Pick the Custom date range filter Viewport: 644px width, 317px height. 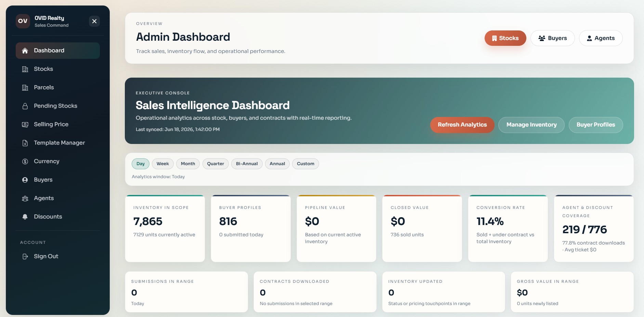(305, 164)
